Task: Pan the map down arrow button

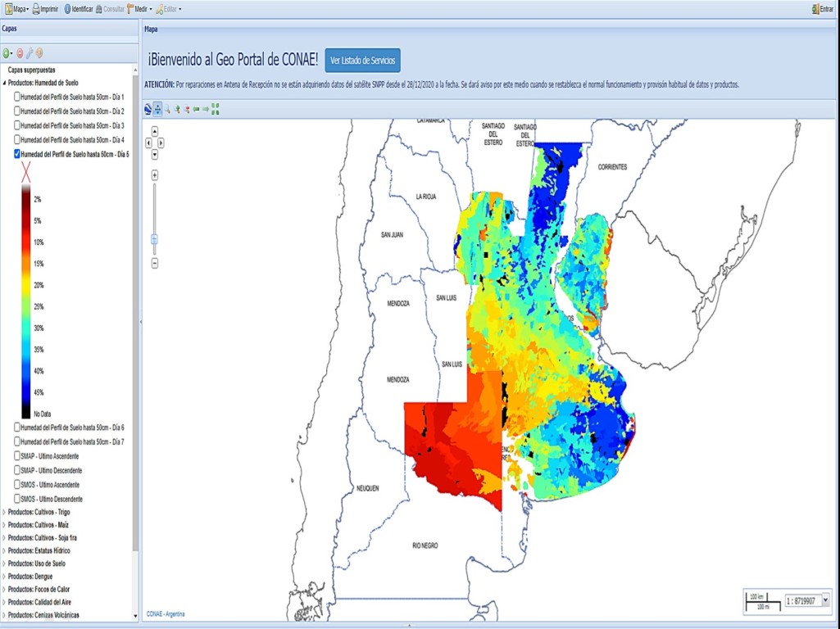Action: [x=155, y=155]
